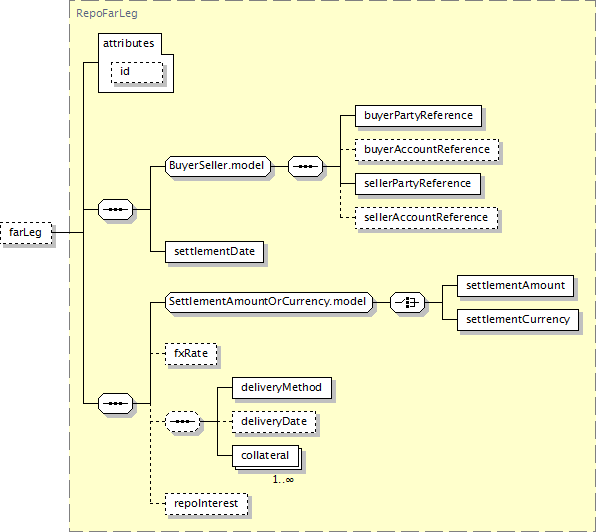
Task: Click the sequence compositor left of settlementDate branch
Action: point(116,209)
